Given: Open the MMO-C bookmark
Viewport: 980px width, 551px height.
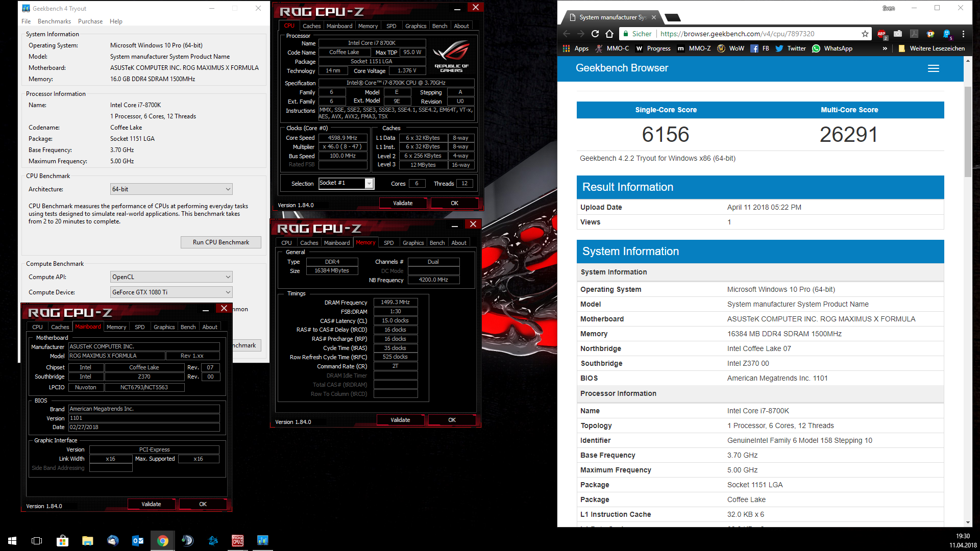Looking at the screenshot, I should pyautogui.click(x=612, y=48).
